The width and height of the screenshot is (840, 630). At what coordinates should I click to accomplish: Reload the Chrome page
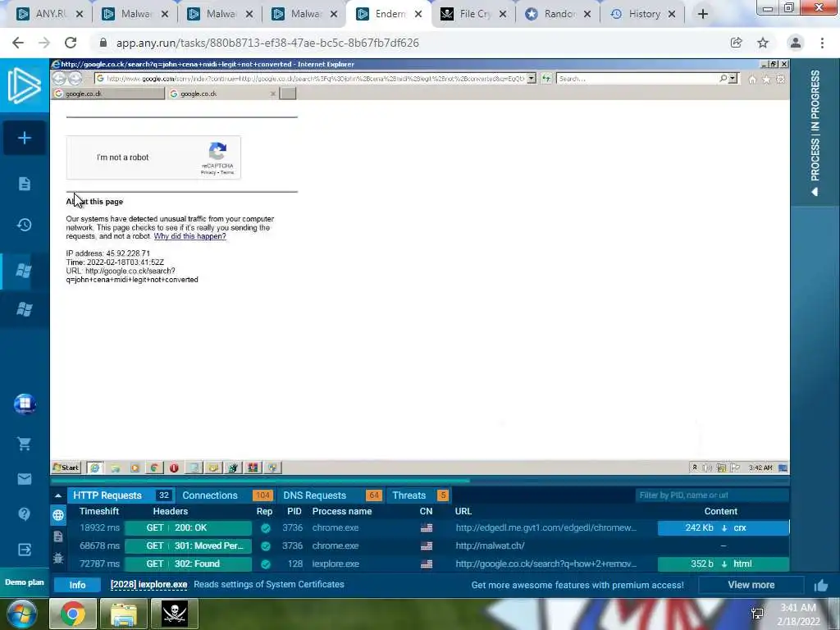point(71,43)
